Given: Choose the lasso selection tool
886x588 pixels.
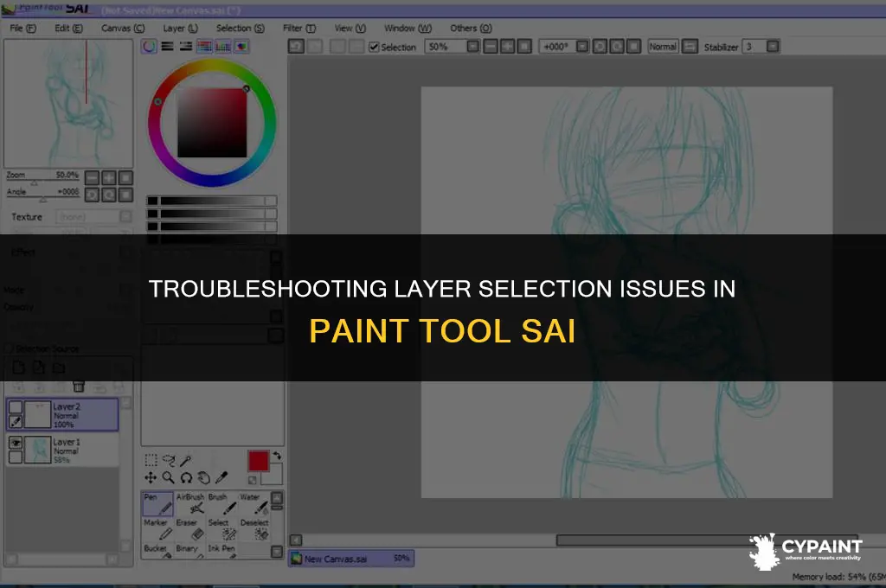Looking at the screenshot, I should [x=169, y=460].
